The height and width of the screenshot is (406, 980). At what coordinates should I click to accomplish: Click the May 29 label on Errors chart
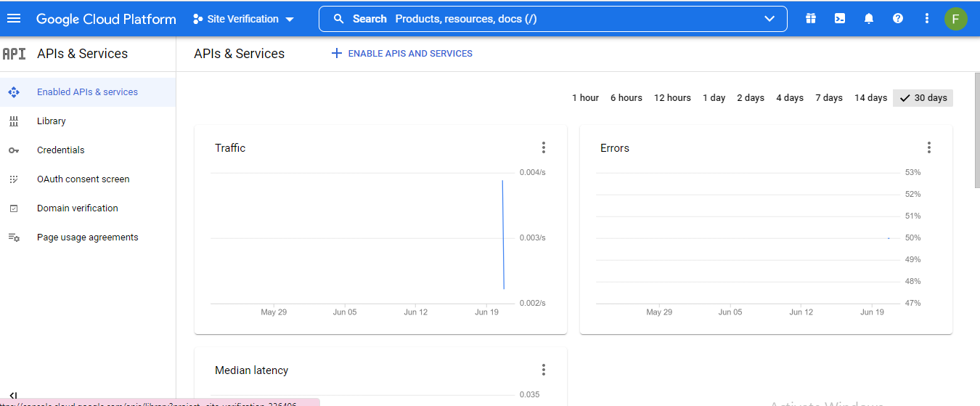659,312
